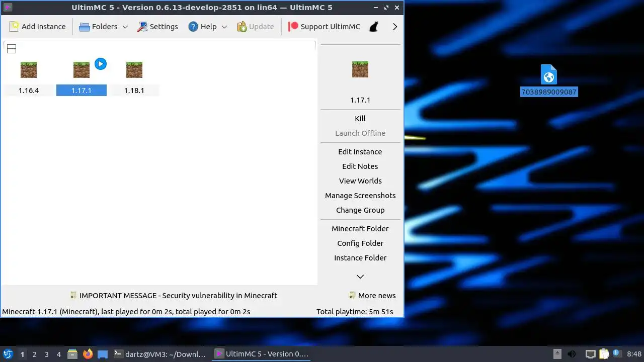The height and width of the screenshot is (362, 644).
Task: Click the wired network tray icon
Action: [591, 354]
